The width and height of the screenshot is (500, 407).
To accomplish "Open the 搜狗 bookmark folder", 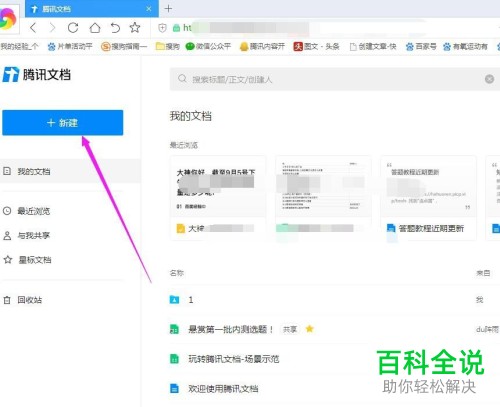I will pos(168,46).
